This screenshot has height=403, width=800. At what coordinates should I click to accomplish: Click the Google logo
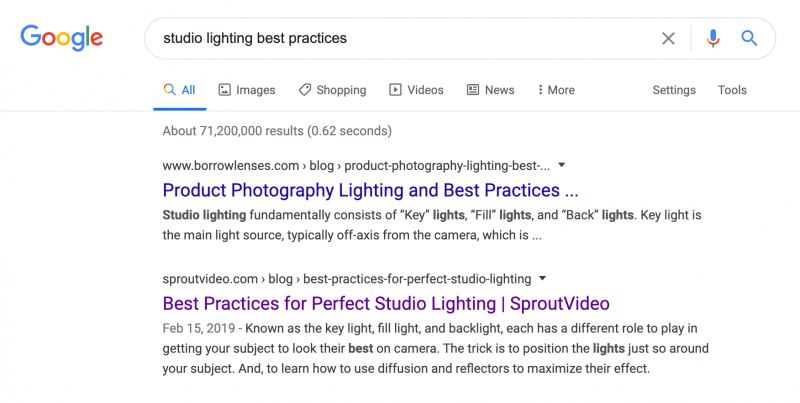tap(62, 38)
